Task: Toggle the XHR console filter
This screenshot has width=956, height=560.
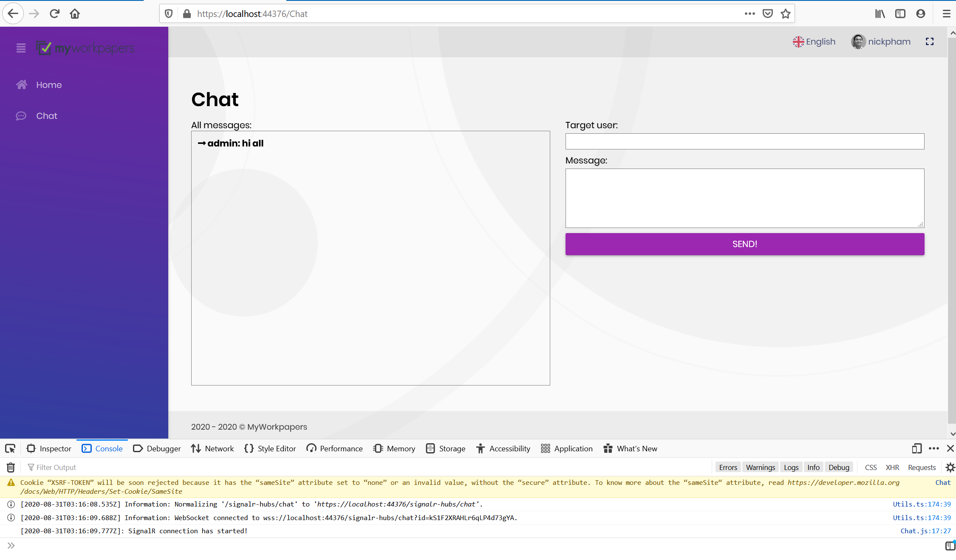Action: [x=892, y=467]
